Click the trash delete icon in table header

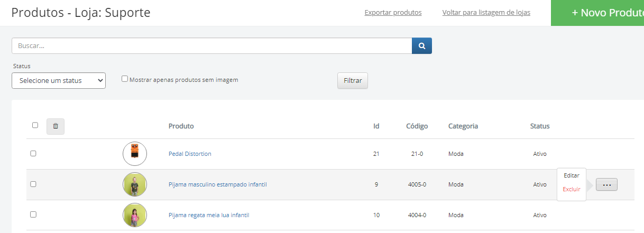[x=56, y=126]
